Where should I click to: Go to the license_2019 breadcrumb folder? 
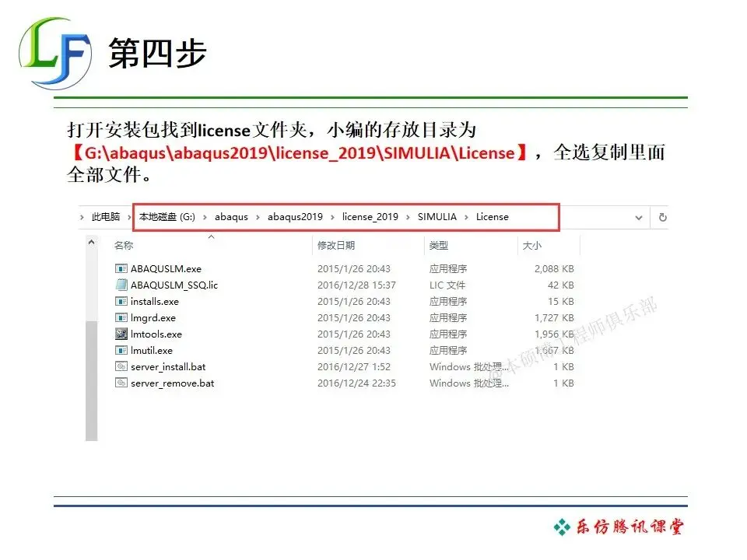(370, 217)
